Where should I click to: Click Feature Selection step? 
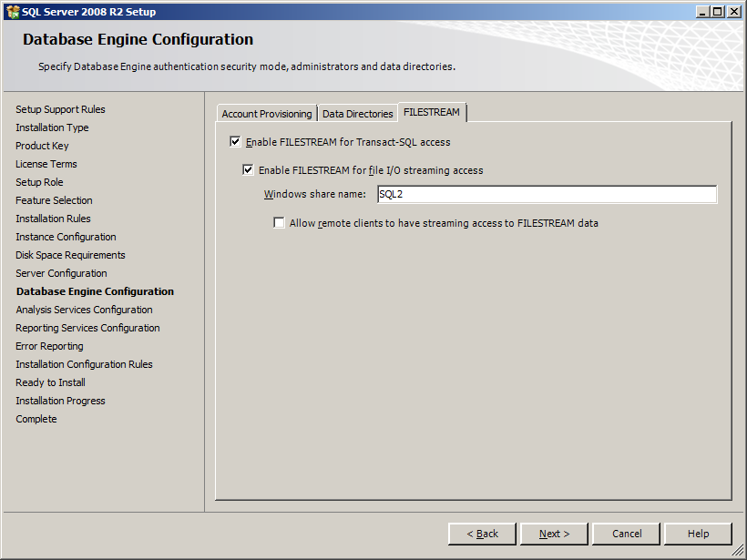click(55, 200)
